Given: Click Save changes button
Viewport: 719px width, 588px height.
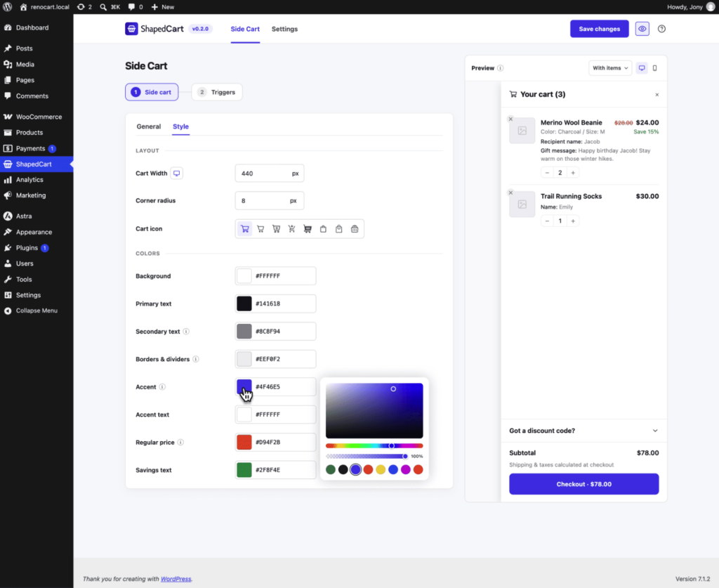Looking at the screenshot, I should pyautogui.click(x=600, y=29).
